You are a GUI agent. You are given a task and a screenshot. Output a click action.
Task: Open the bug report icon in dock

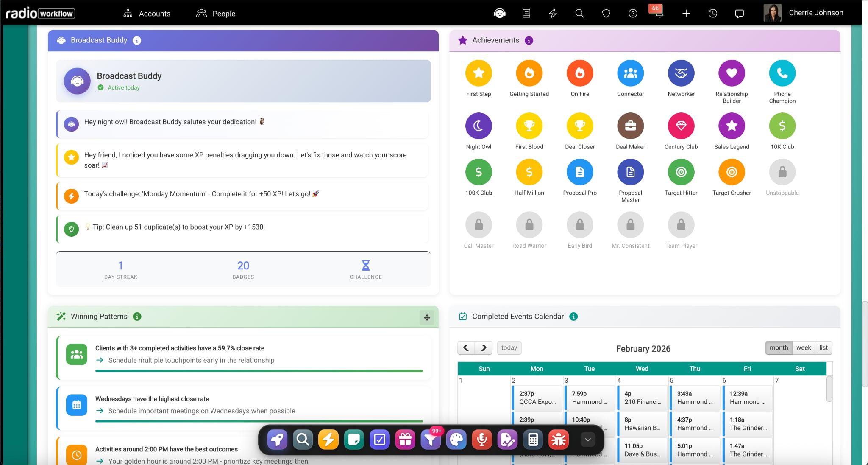(559, 440)
